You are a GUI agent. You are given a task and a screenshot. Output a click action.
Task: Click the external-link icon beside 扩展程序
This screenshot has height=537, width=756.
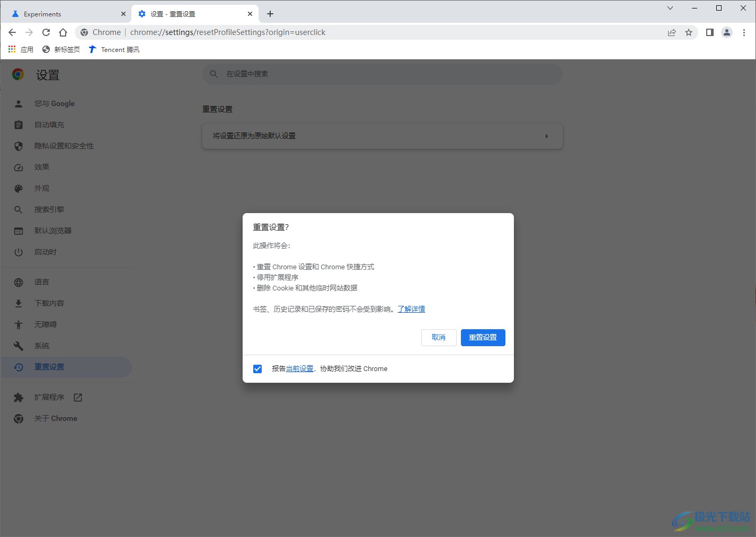point(78,397)
